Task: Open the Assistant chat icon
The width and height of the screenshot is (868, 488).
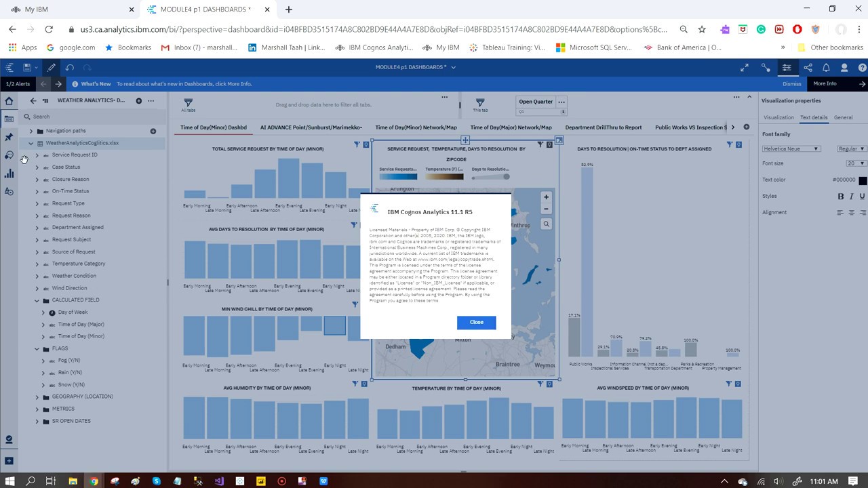Action: tap(9, 155)
